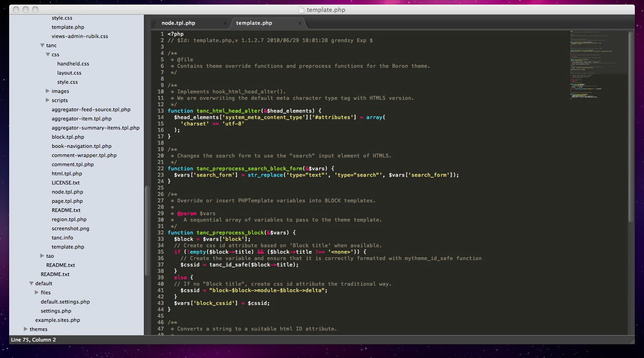Collapse the default folder
This screenshot has width=644, height=358.
(31, 283)
